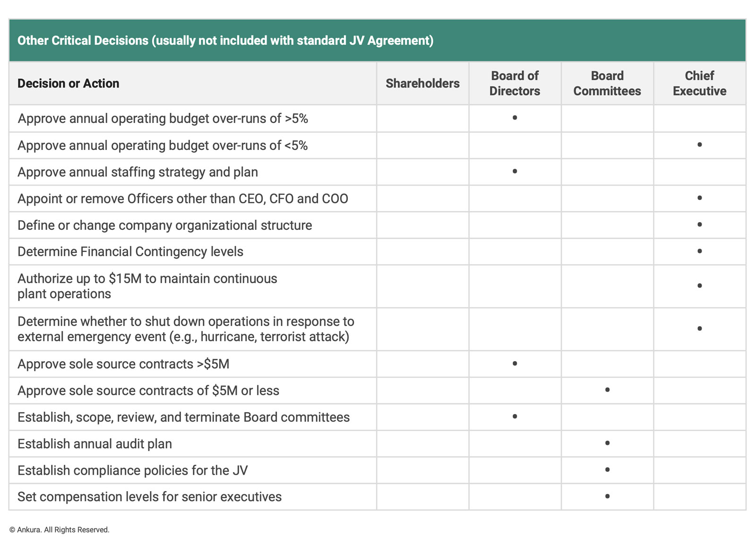The width and height of the screenshot is (756, 546).
Task: Select 'Define or change company organizational structure' text
Action: [x=165, y=225]
